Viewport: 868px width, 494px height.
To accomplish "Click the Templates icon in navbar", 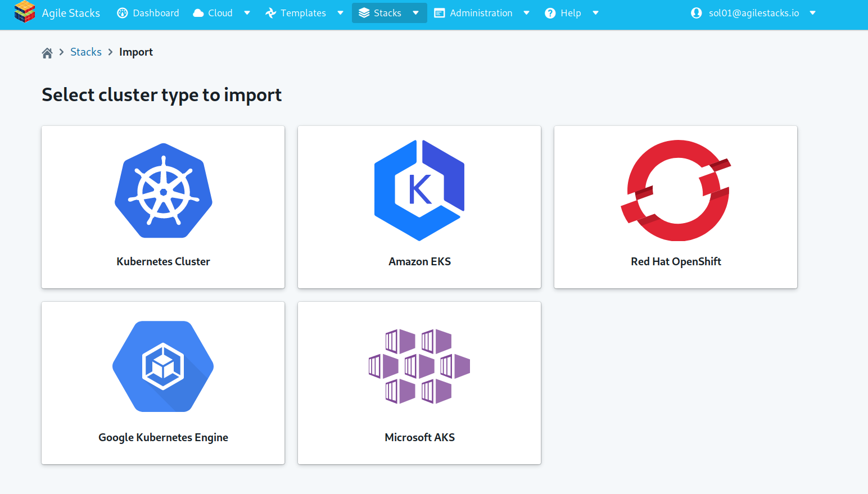I will [271, 13].
